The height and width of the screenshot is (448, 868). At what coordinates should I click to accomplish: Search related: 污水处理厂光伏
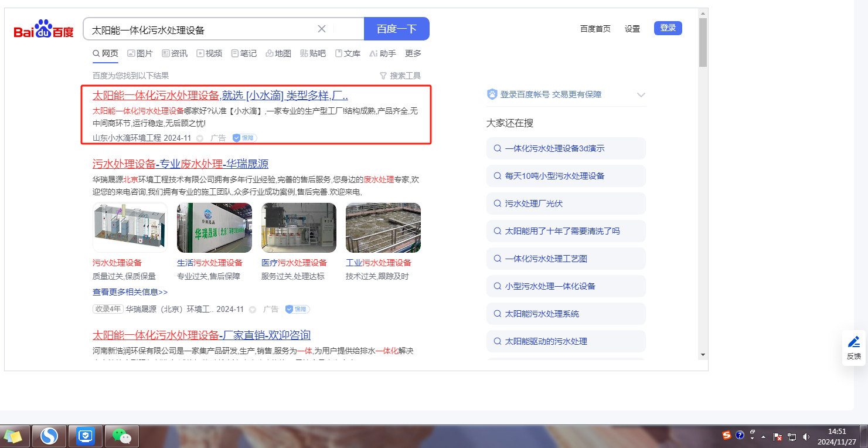[566, 203]
